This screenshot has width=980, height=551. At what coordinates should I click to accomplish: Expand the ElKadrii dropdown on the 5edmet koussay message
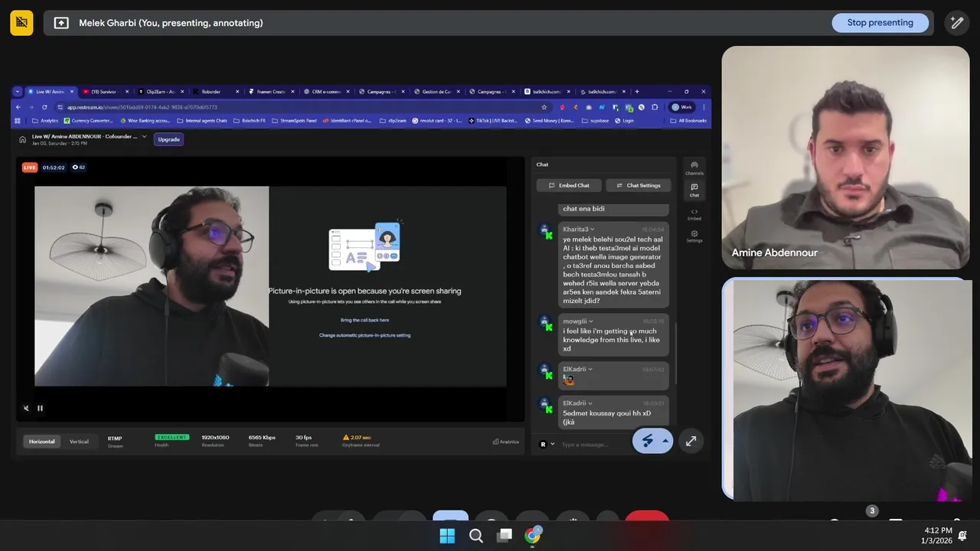point(590,403)
